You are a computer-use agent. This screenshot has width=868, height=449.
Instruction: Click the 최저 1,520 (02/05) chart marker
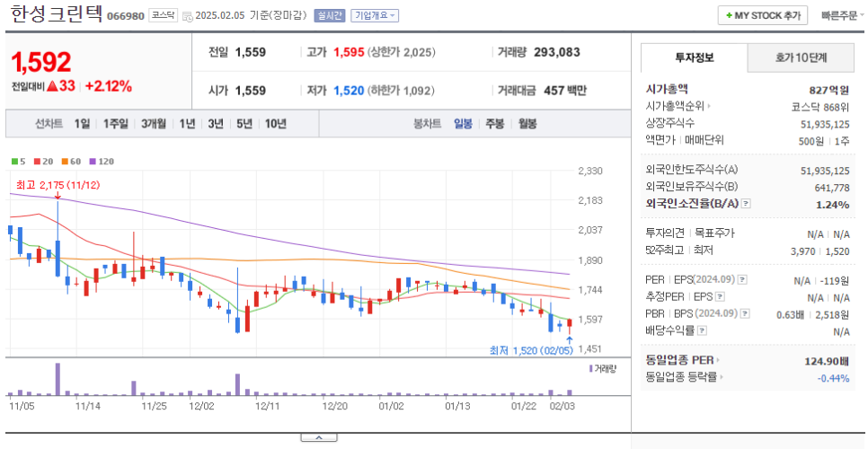[531, 350]
